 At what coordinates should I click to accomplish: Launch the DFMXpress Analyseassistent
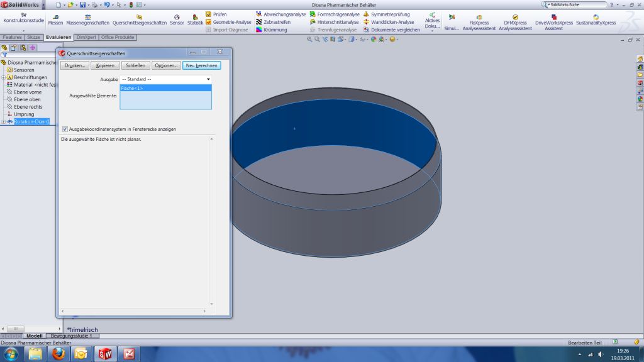pyautogui.click(x=515, y=22)
